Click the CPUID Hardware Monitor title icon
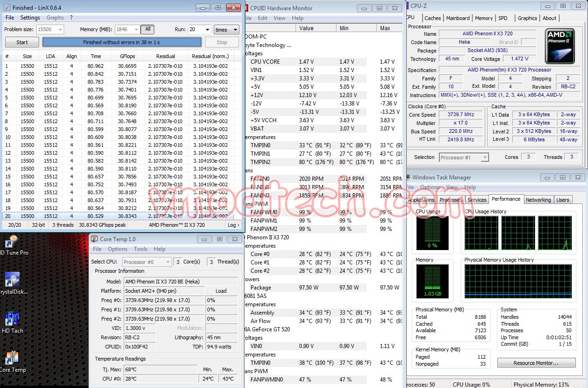Image resolution: width=588 pixels, height=388 pixels. pos(246,8)
